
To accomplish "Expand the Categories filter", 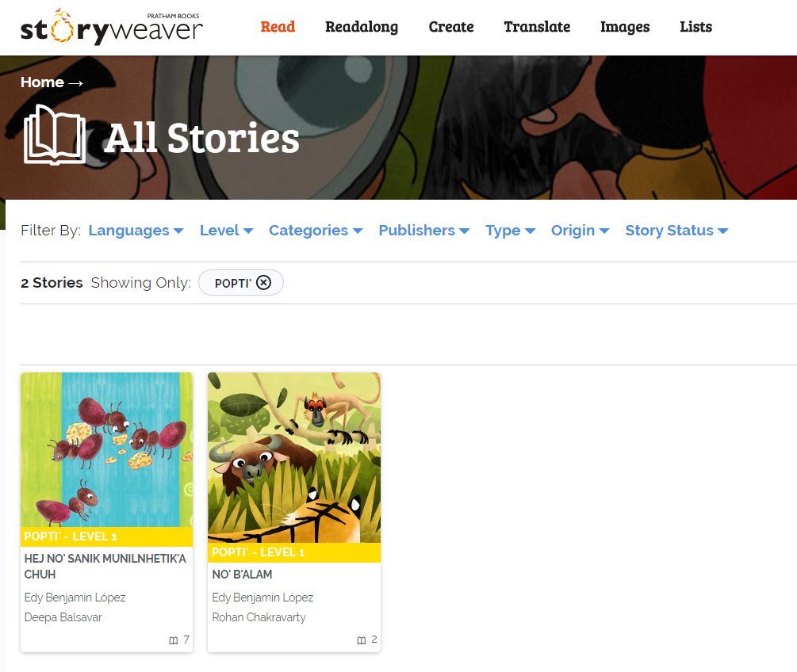I will click(x=316, y=231).
